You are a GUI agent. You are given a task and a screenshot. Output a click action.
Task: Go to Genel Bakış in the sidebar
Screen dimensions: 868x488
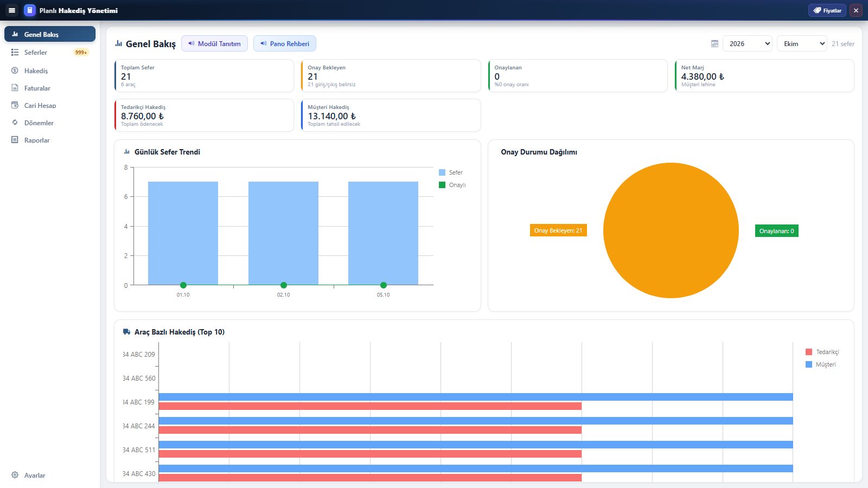[x=50, y=34]
